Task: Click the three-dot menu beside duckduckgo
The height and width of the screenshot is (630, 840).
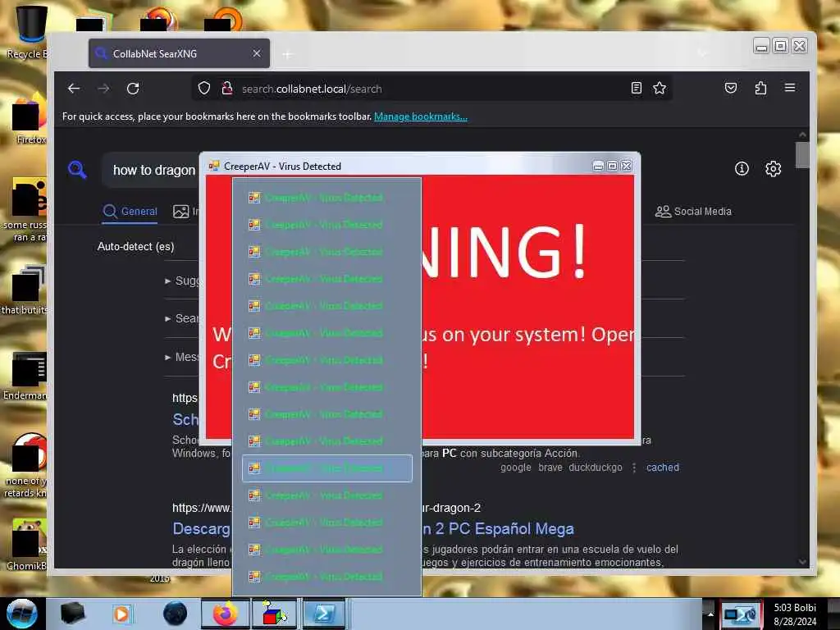Action: point(634,468)
